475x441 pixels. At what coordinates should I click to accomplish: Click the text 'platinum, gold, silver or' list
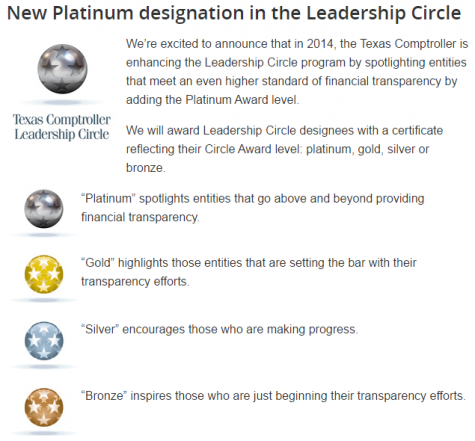(367, 149)
